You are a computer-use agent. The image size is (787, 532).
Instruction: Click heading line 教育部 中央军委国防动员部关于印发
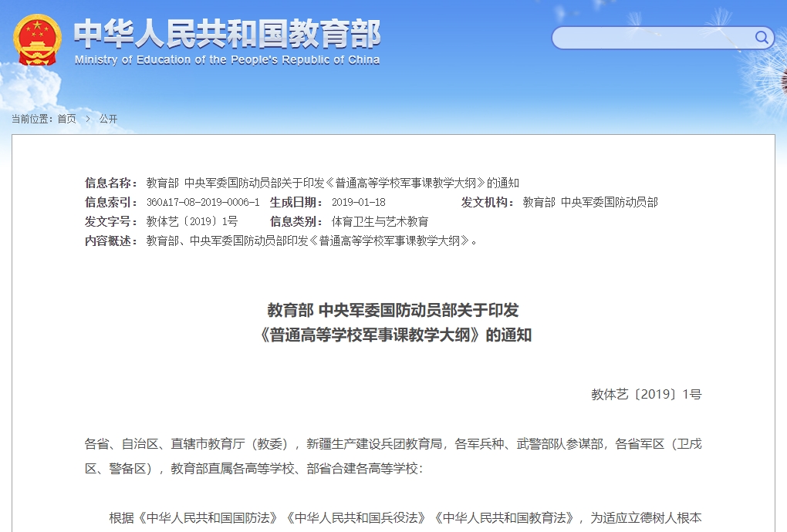[x=393, y=311]
